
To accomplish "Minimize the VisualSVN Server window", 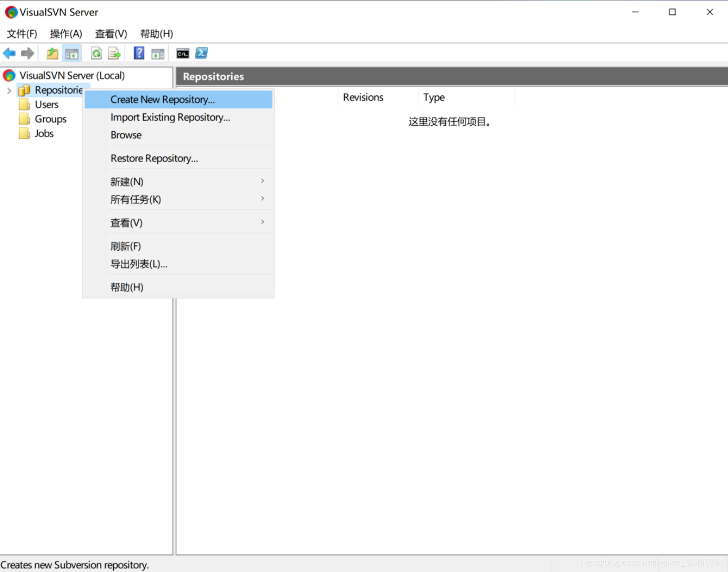I will 635,12.
